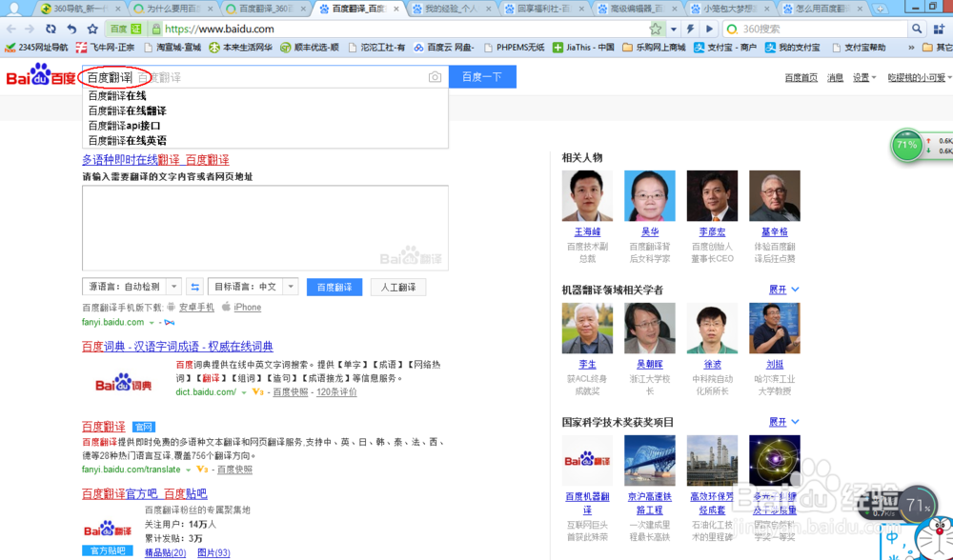Expand 机器翻译领域相关学者 section with 展开
Image resolution: width=953 pixels, height=560 pixels.
783,290
